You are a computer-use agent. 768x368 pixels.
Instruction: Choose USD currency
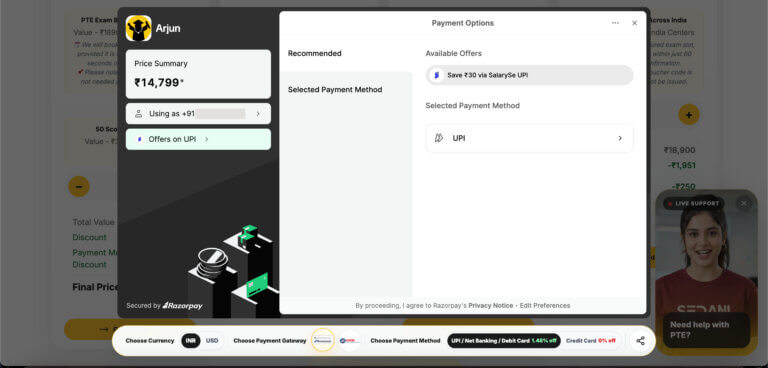coord(212,341)
